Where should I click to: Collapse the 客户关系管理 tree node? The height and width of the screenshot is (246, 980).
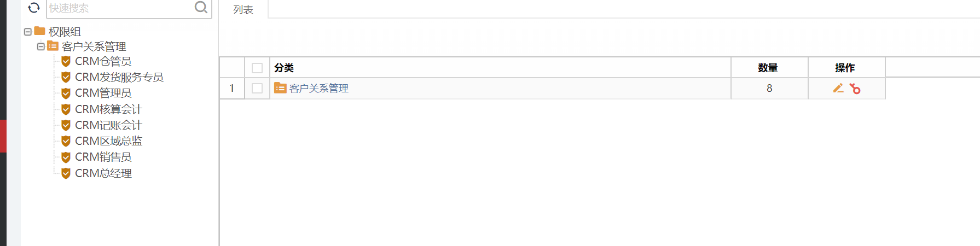[41, 46]
